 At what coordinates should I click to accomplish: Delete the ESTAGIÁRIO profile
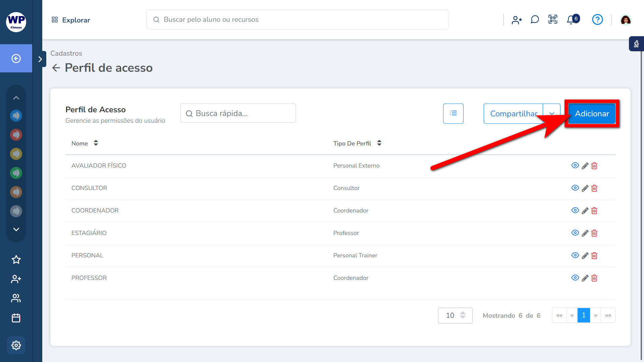coord(594,233)
